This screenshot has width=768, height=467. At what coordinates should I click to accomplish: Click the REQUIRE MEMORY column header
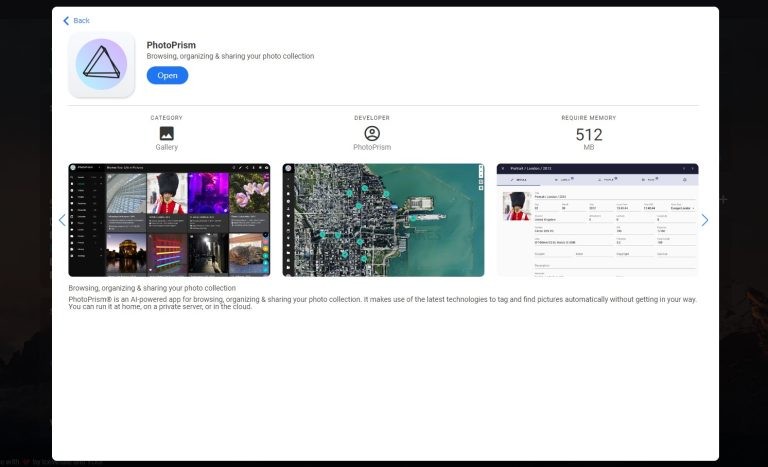pos(589,118)
